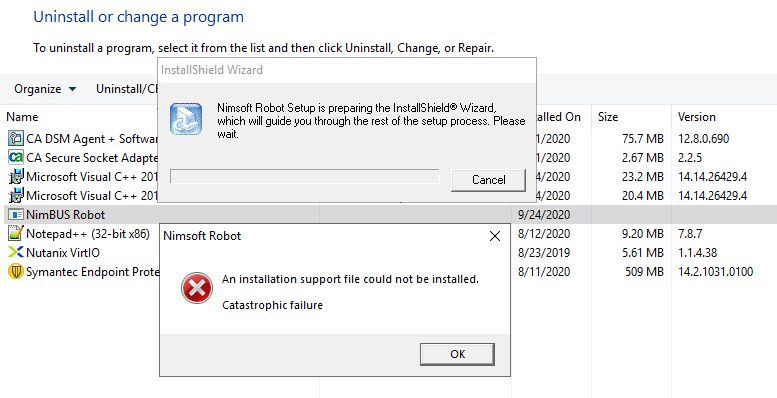Click the Uninstall/Change toolbar command
Viewport: 777px width, 398px height.
(127, 89)
